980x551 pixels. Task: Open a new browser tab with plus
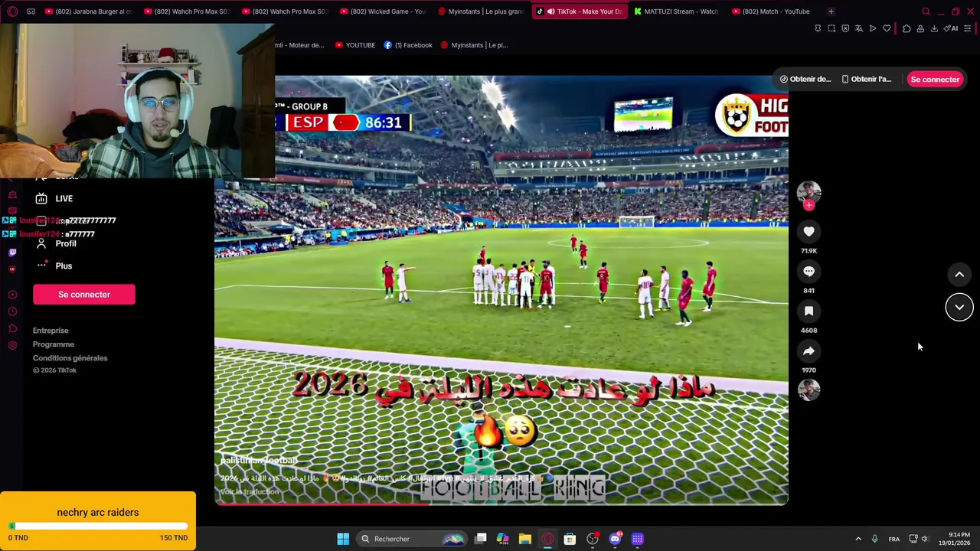tap(831, 11)
